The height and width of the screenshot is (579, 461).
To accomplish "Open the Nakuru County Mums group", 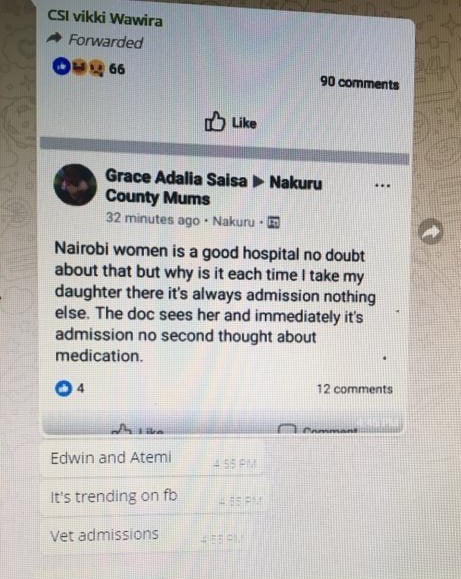I will click(x=214, y=190).
